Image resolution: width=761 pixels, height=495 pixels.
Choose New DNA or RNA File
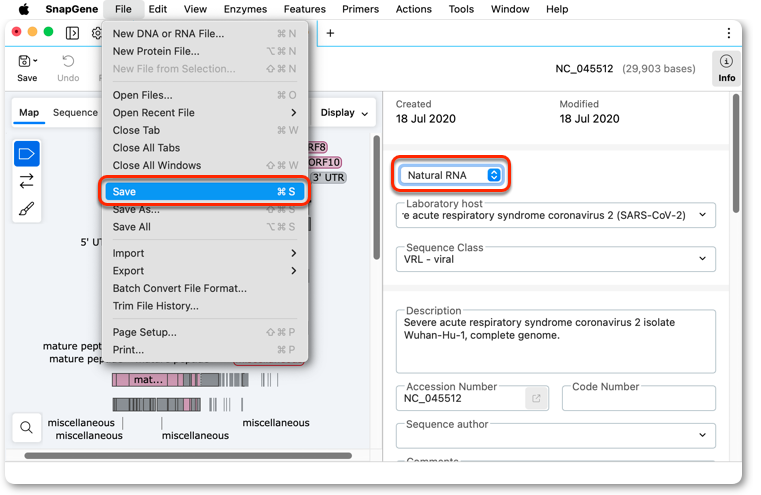point(204,33)
